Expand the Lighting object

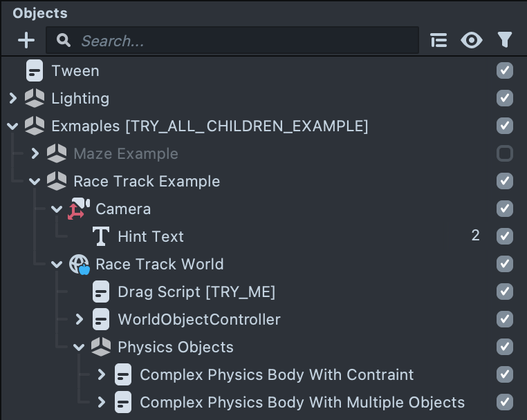click(12, 98)
